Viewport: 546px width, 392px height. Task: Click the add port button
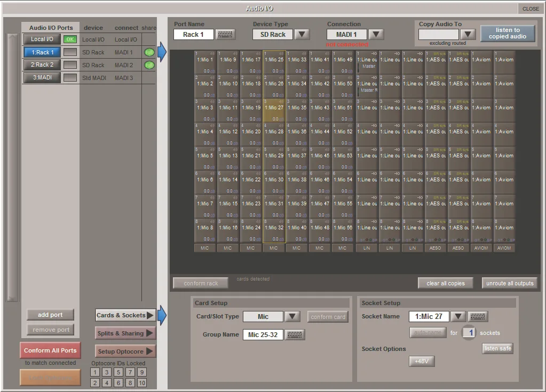(x=51, y=315)
